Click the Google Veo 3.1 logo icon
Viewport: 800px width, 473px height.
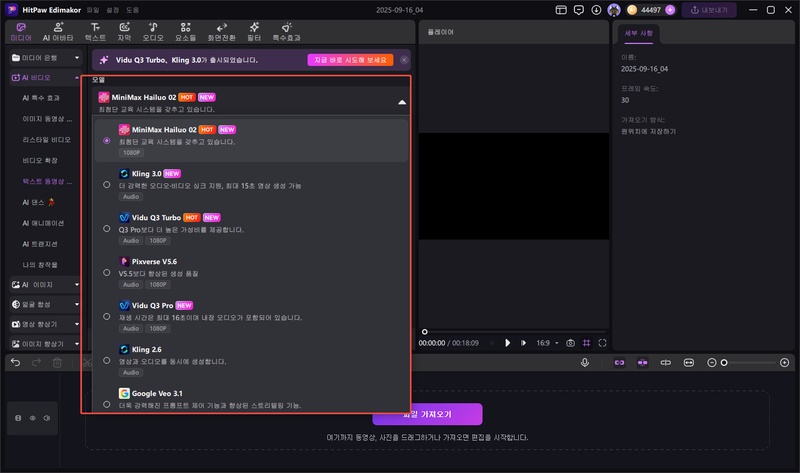(x=124, y=393)
